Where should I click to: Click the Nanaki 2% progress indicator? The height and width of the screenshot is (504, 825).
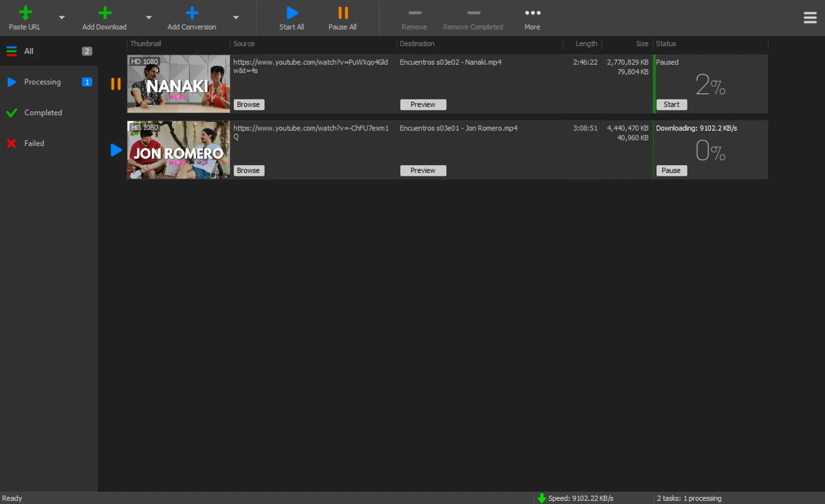point(710,84)
